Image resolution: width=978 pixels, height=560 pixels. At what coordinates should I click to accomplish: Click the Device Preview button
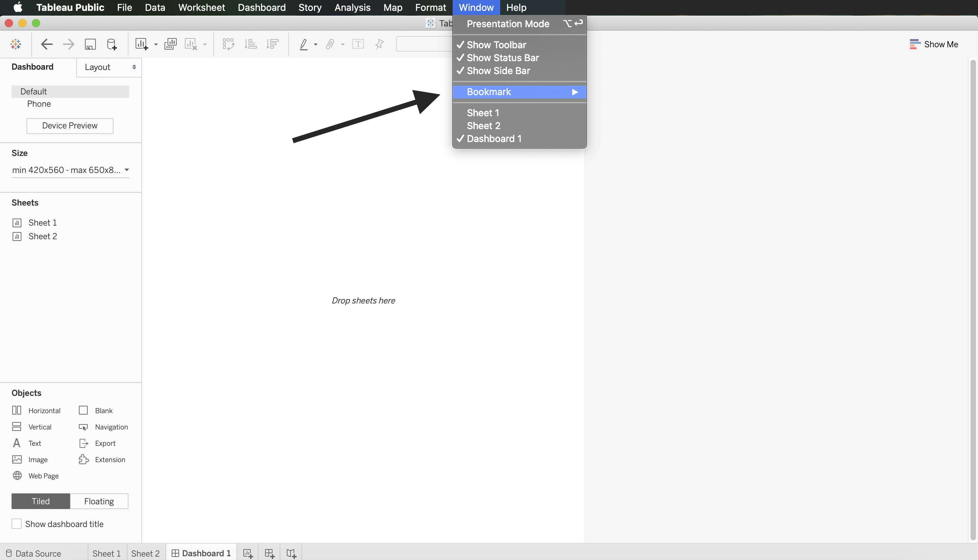click(x=70, y=126)
